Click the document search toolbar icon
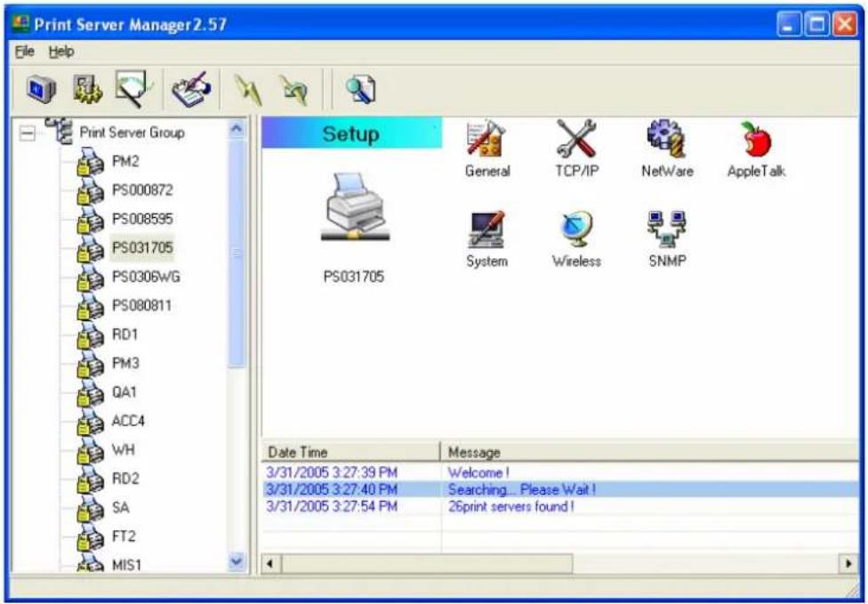 click(x=361, y=89)
